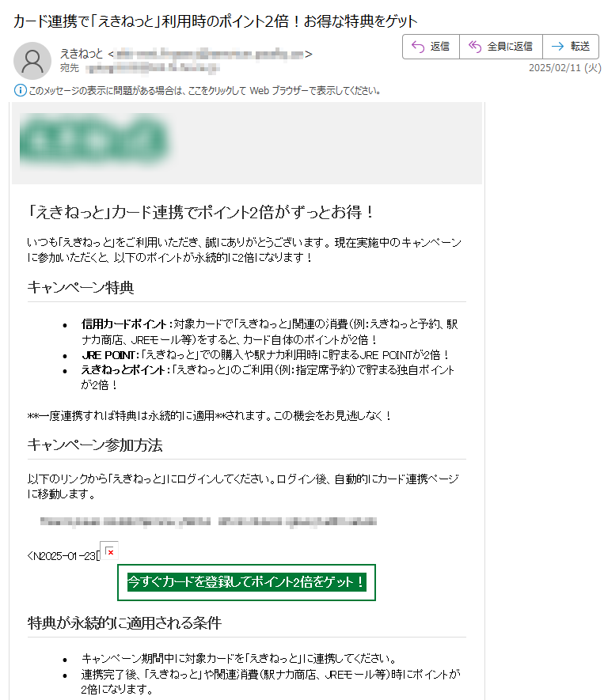Click the 転送 forward button
The height and width of the screenshot is (700, 604).
pyautogui.click(x=571, y=47)
